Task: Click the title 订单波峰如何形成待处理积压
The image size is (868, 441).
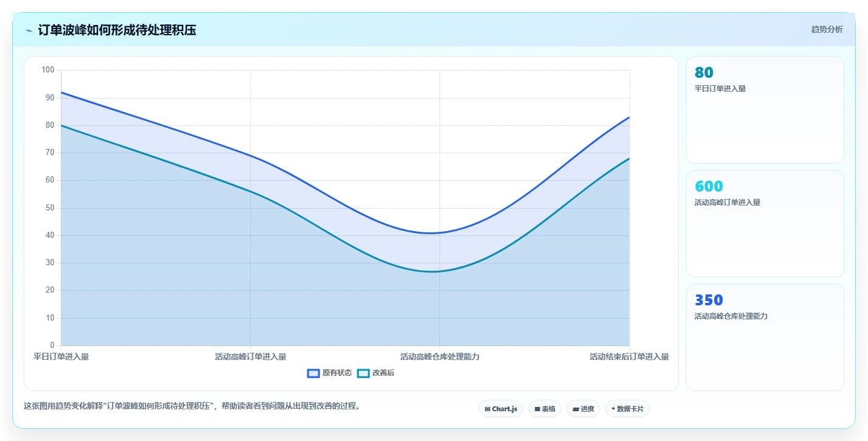Action: point(117,30)
